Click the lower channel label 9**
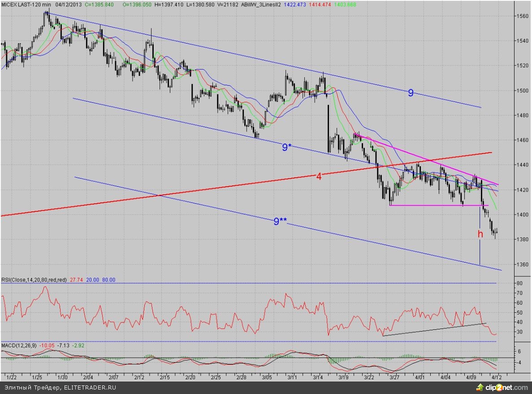The width and height of the screenshot is (532, 394). pos(280,221)
